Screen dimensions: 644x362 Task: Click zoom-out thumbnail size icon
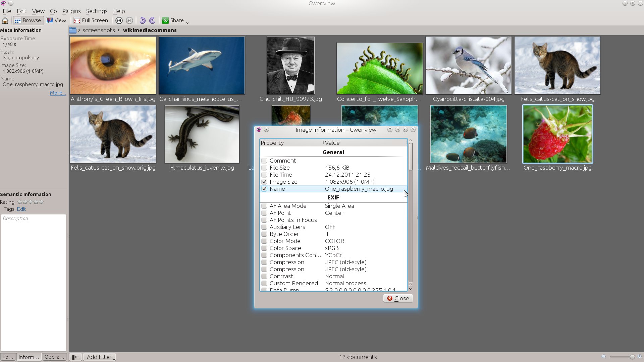pos(604,357)
